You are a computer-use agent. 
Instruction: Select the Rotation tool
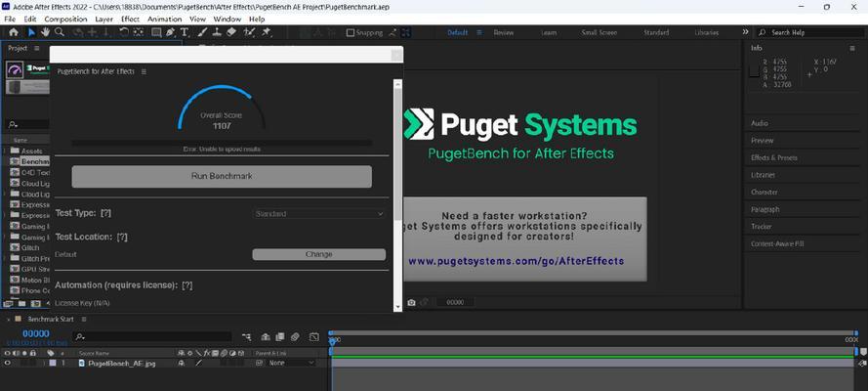(x=123, y=32)
